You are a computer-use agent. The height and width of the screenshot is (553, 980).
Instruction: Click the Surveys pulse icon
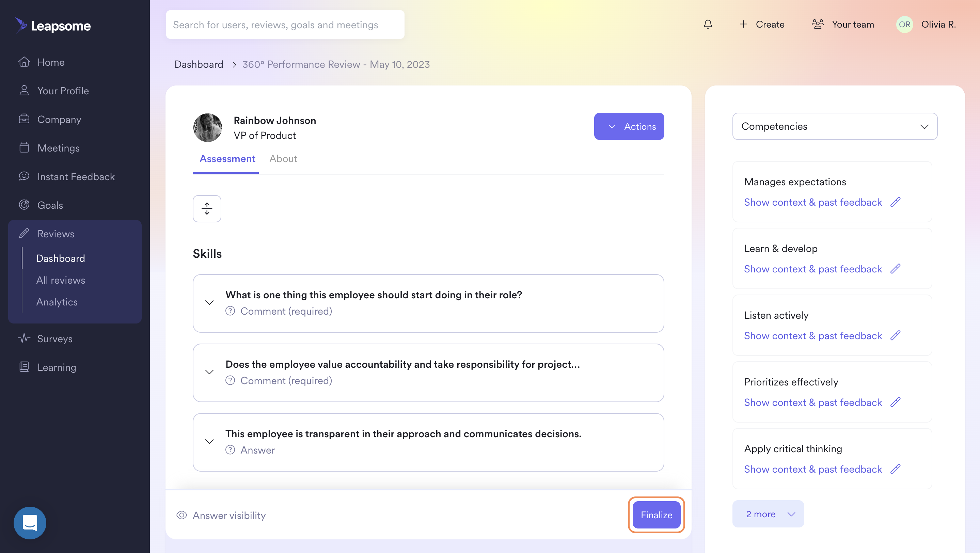(x=24, y=338)
